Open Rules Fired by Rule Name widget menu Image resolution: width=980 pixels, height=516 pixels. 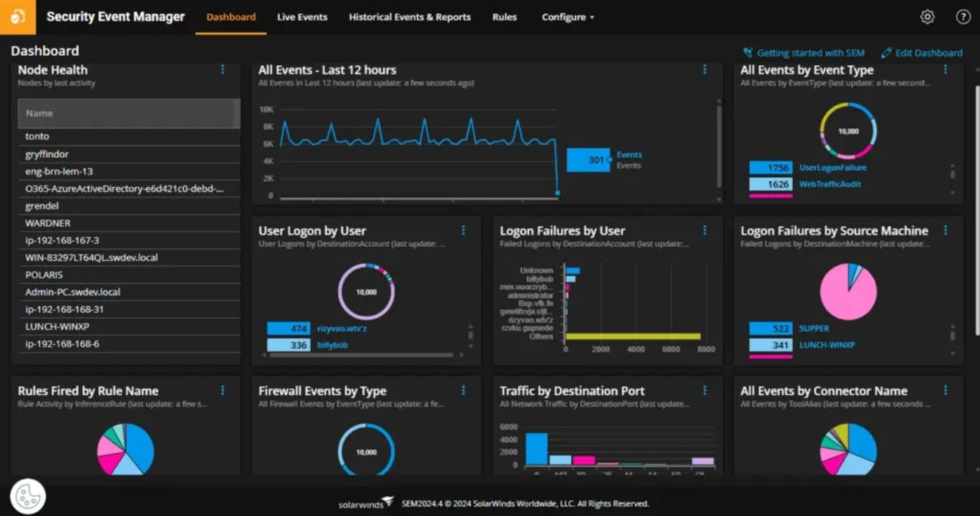pyautogui.click(x=223, y=390)
